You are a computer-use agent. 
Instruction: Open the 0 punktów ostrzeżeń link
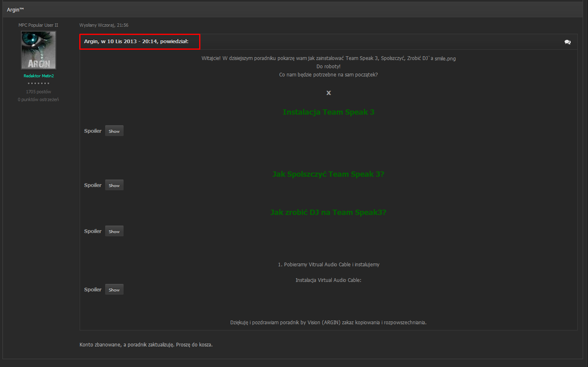(x=38, y=99)
